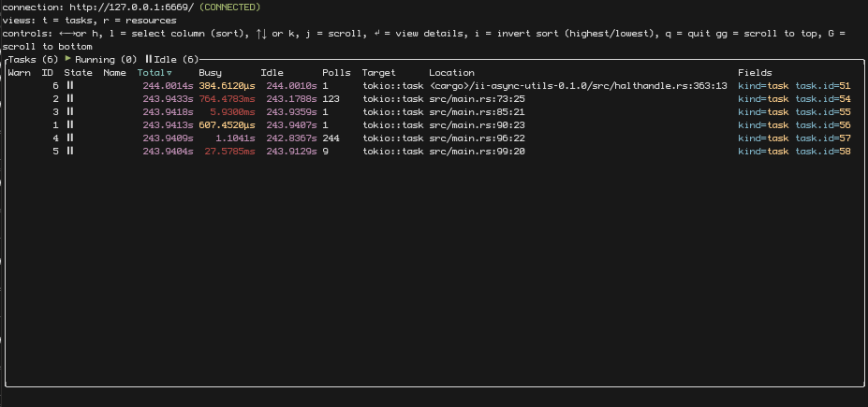Click the idle pause icon for task ID 5
The height and width of the screenshot is (407, 868).
[69, 151]
